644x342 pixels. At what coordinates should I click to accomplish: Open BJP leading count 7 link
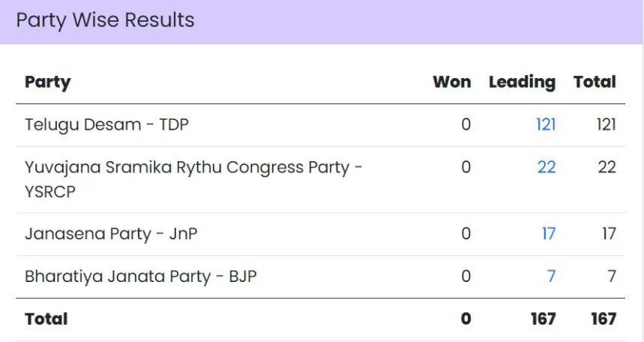click(551, 277)
